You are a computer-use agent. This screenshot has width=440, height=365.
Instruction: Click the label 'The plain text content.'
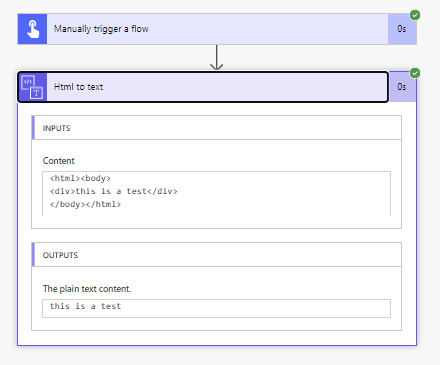click(87, 289)
